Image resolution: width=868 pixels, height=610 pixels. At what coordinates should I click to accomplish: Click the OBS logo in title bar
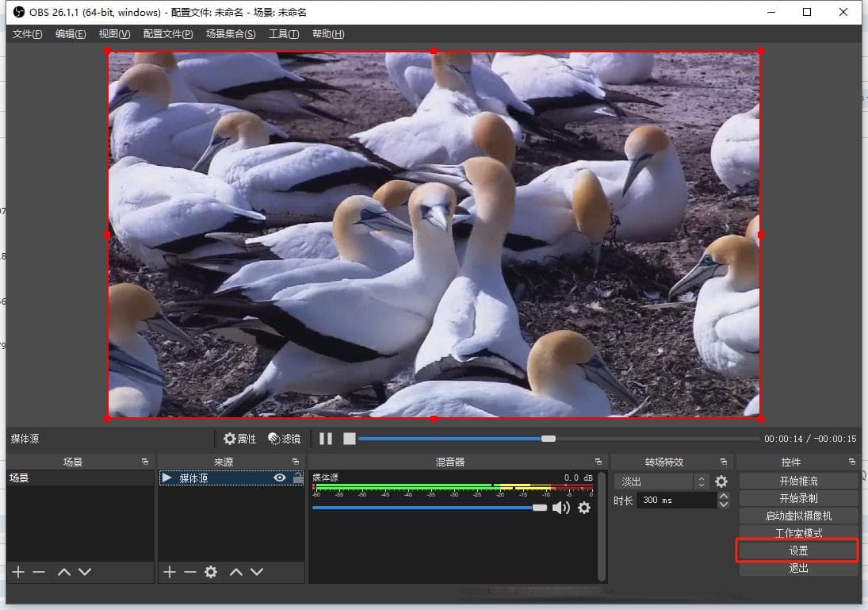(19, 12)
